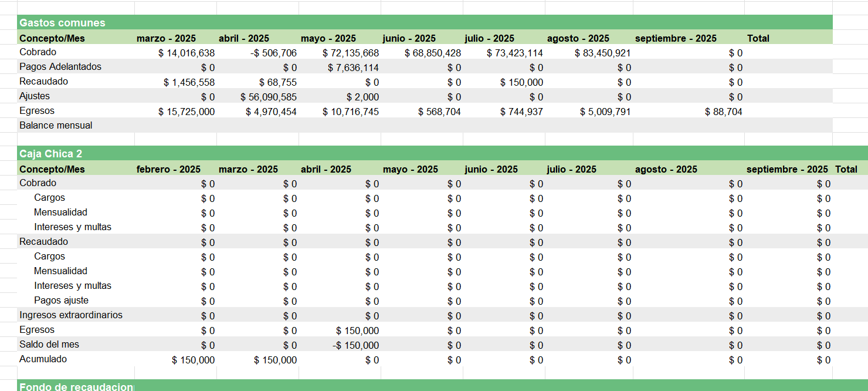
Task: Select the -$150,000 Saldo del mes cell
Action: (355, 345)
